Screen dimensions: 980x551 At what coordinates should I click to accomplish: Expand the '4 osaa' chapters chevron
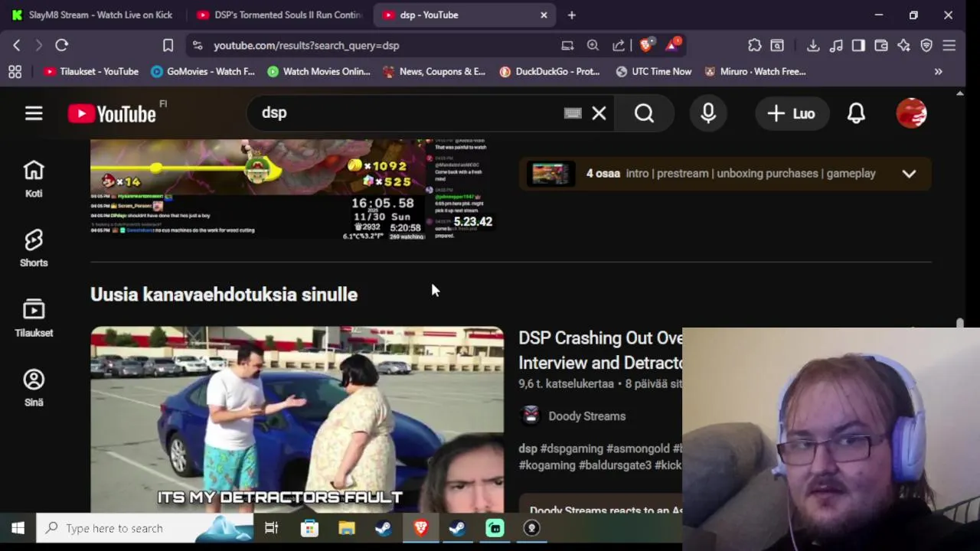[x=909, y=174]
